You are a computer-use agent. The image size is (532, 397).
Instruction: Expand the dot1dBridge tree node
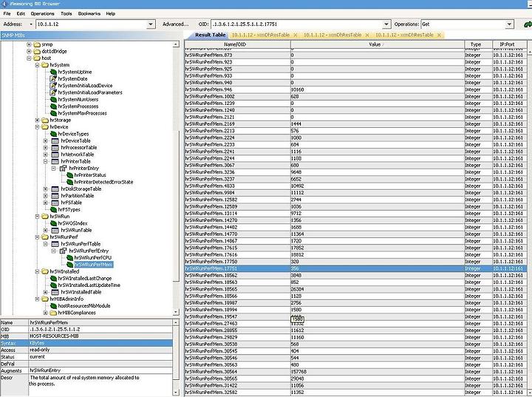coord(29,51)
